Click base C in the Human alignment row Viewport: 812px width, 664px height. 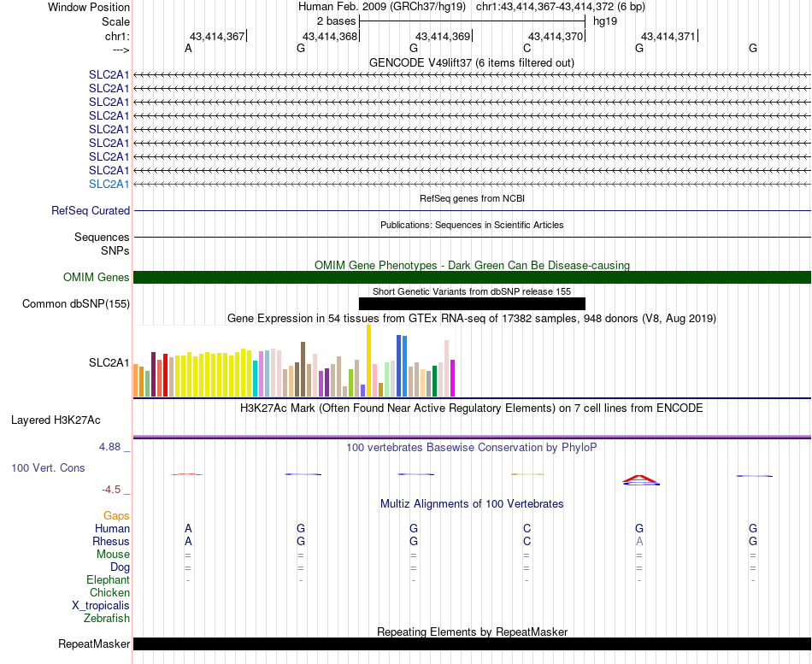point(527,528)
